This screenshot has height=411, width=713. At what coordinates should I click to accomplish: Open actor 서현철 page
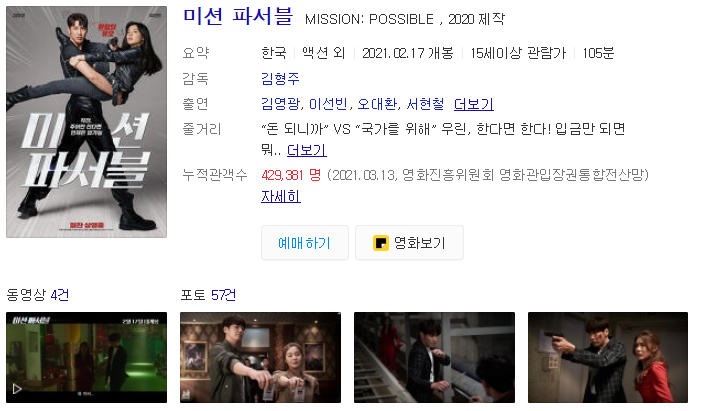tap(425, 104)
